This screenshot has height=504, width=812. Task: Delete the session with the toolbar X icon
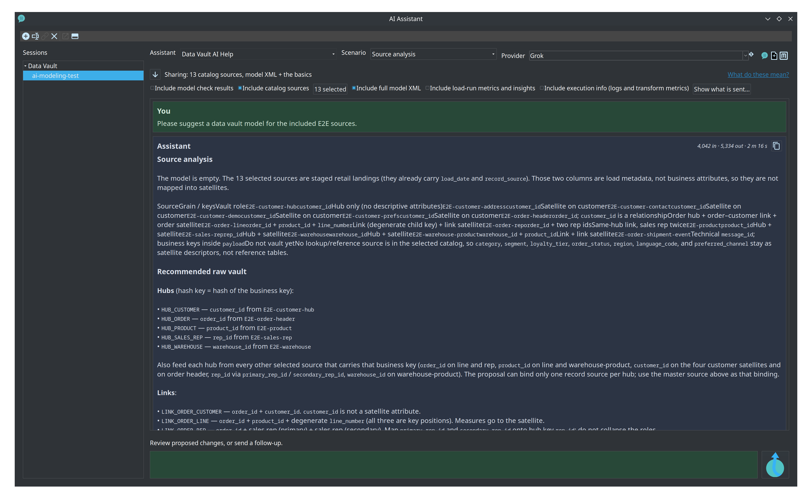tap(54, 36)
